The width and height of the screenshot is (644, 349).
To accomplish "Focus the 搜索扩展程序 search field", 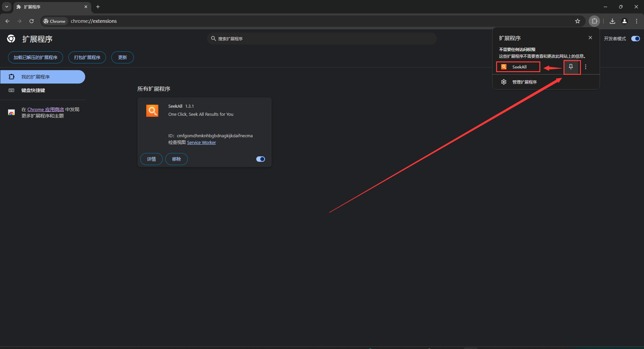I will click(x=322, y=39).
